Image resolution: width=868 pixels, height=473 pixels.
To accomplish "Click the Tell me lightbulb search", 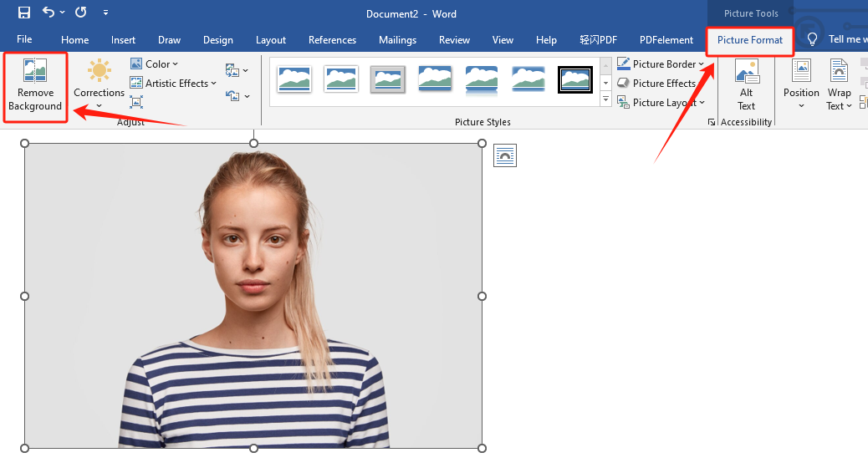I will click(812, 39).
